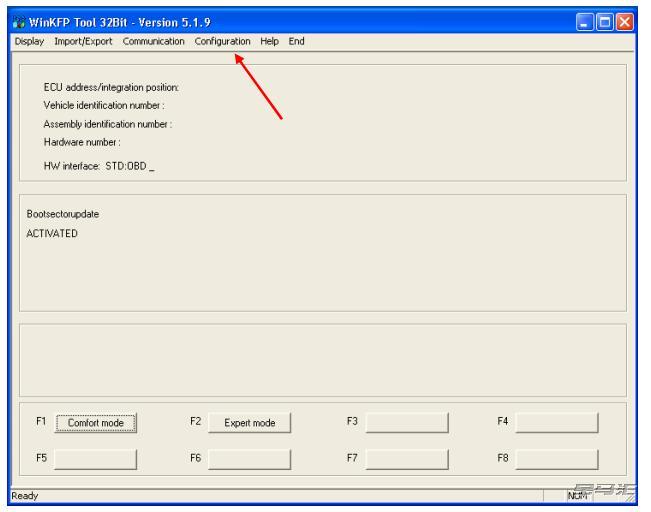This screenshot has width=651, height=512.
Task: Click the window title 'WinKFP Tool 32Bit - Version 5.1.9'
Action: click(120, 22)
